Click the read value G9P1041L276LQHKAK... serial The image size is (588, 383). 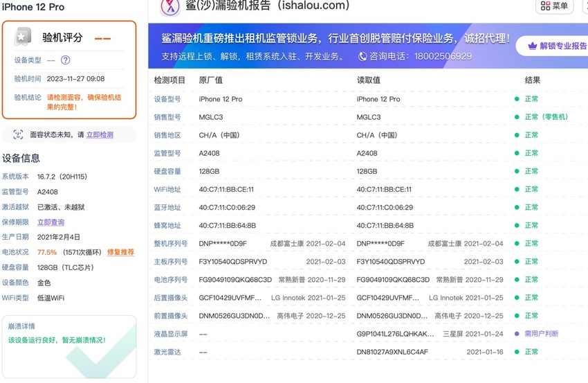pos(395,334)
